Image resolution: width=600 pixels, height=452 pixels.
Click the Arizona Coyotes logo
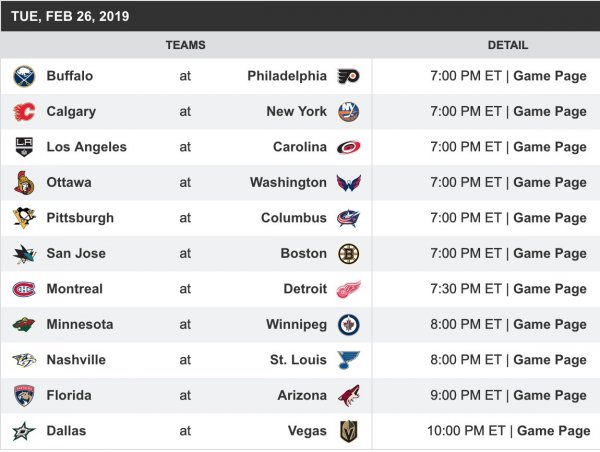click(348, 396)
